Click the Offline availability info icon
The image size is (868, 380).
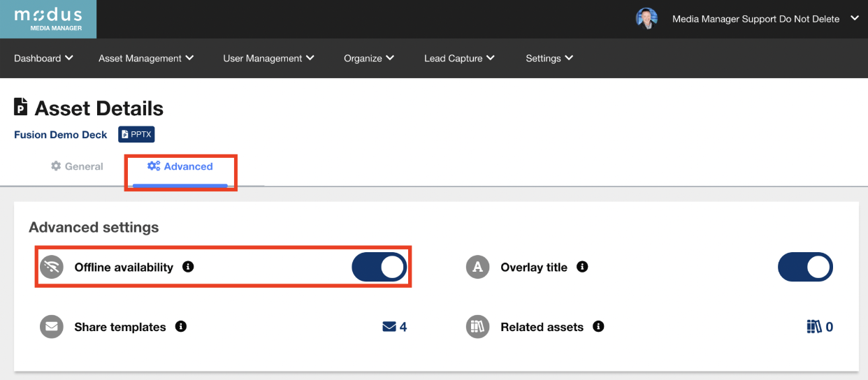tap(188, 267)
